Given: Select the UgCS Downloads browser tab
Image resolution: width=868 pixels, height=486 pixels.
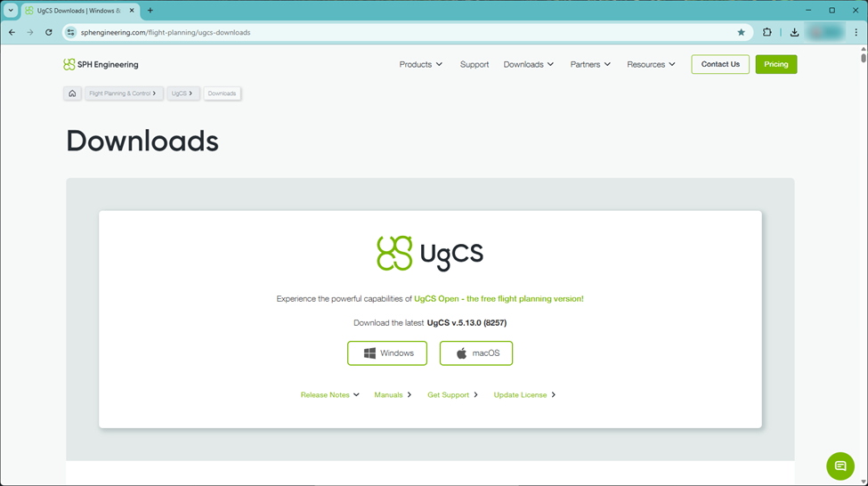Looking at the screenshot, I should [x=80, y=11].
